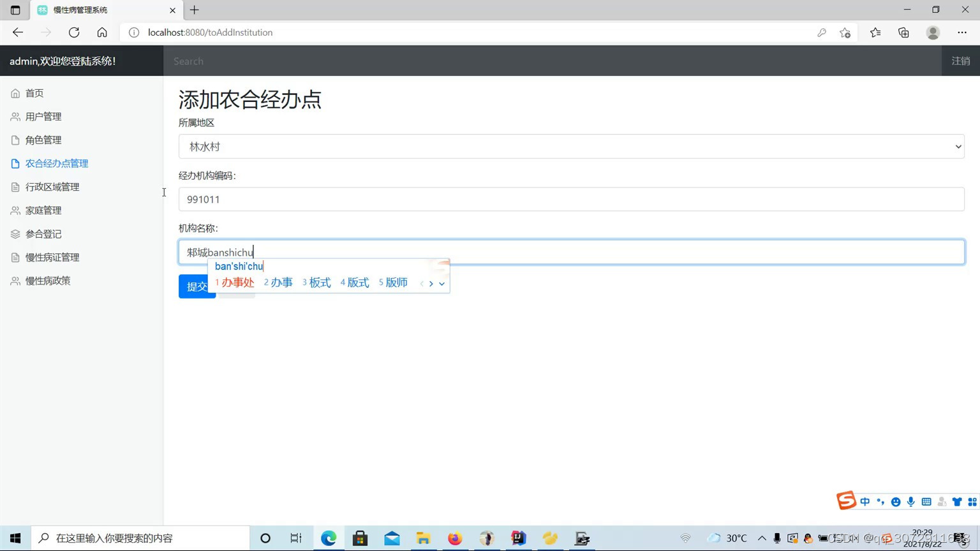980x551 pixels.
Task: Expand the IME candidate list
Action: click(442, 284)
